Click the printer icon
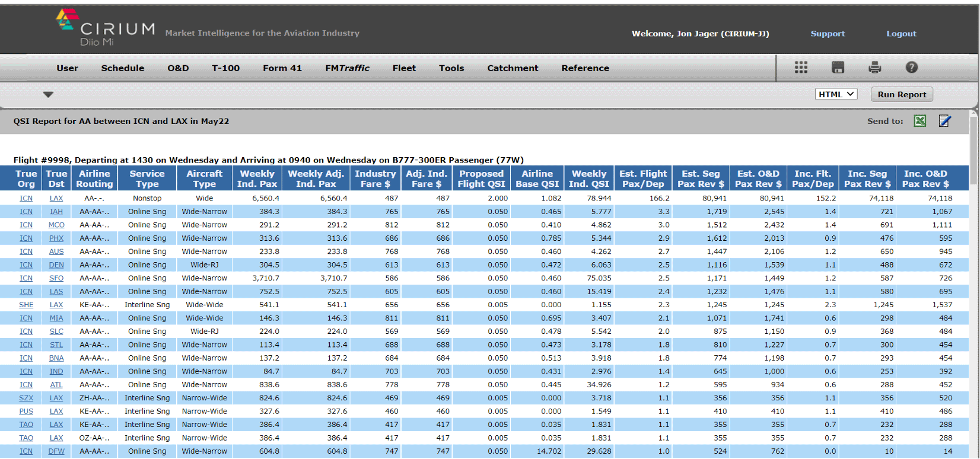The height and width of the screenshot is (459, 980). click(874, 68)
